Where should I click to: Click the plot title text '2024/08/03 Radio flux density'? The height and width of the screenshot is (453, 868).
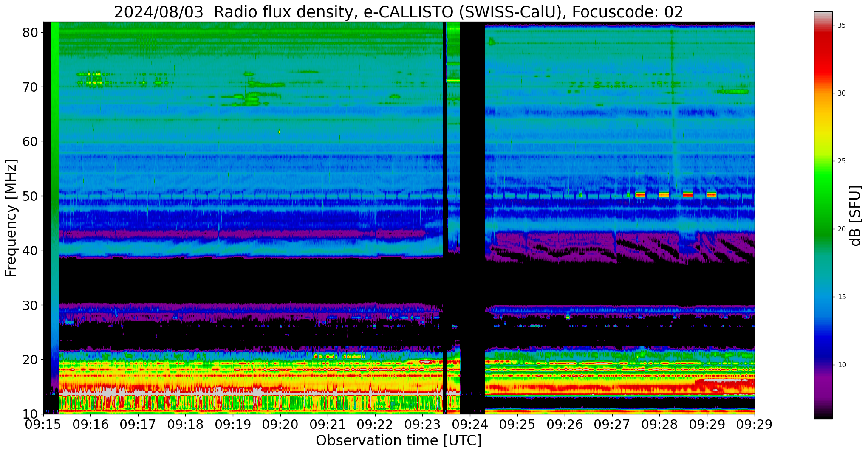pyautogui.click(x=235, y=12)
